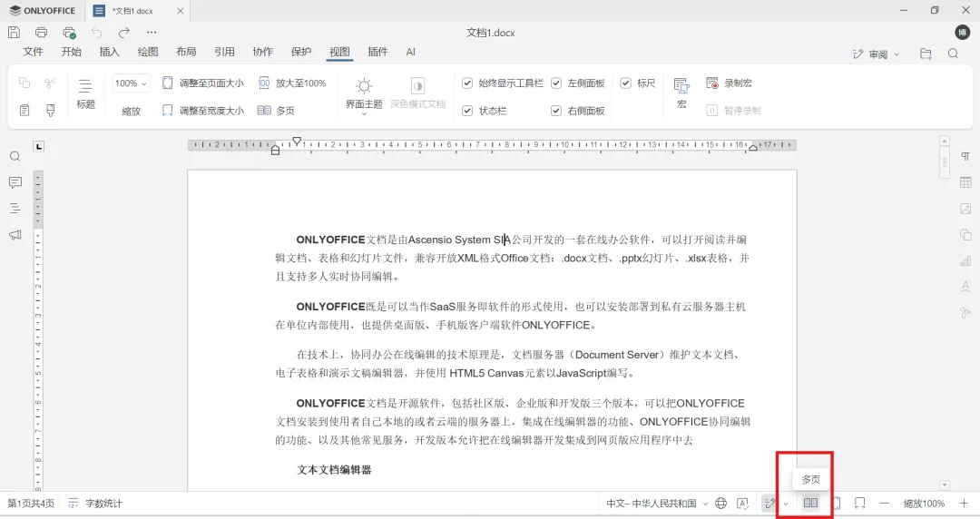Uncheck 状态栏 checkbox

[x=467, y=111]
